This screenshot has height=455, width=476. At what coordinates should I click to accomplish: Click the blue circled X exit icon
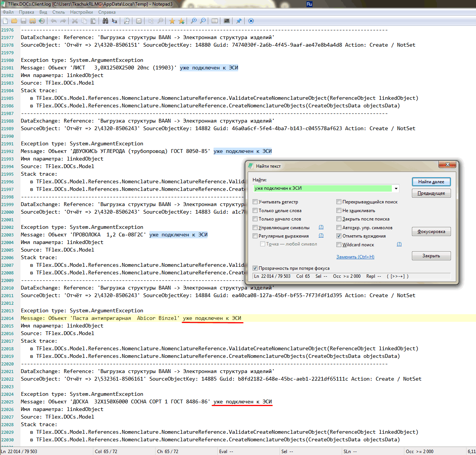point(251,21)
